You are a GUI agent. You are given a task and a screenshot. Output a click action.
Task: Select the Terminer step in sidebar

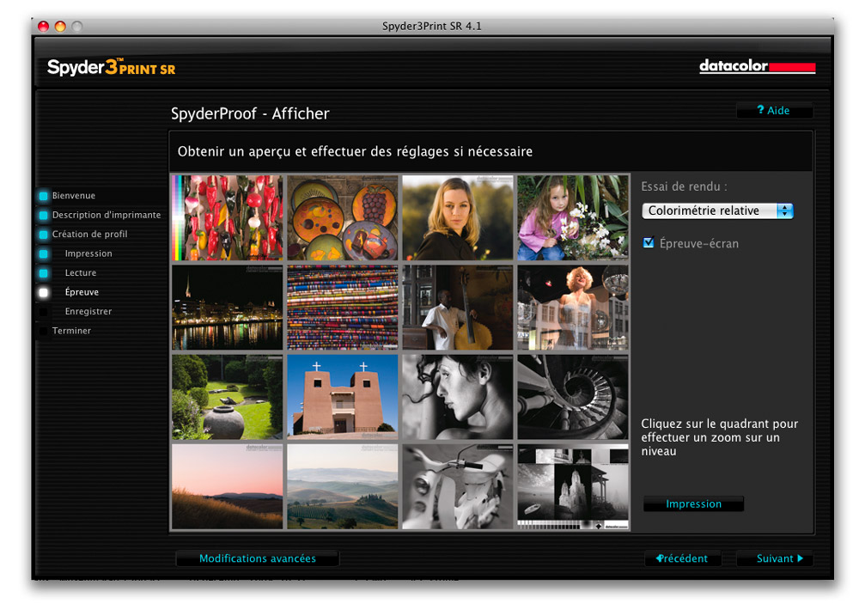(72, 331)
